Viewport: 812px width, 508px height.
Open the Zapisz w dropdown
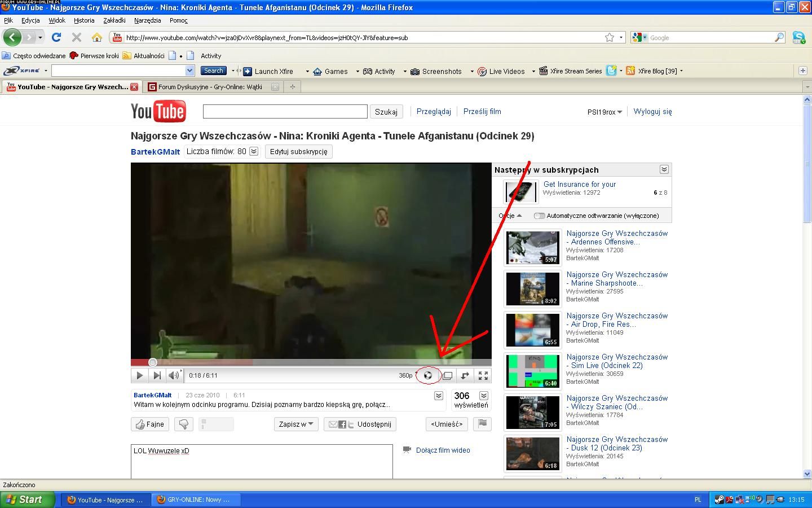coord(296,424)
